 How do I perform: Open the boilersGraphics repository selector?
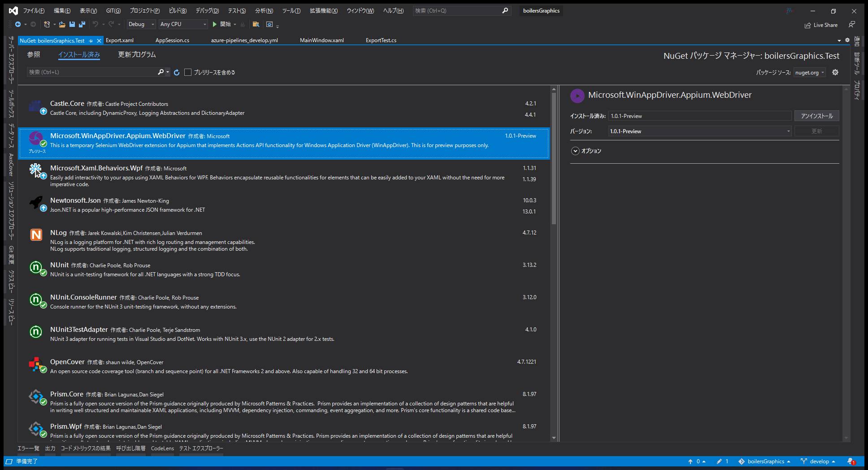point(764,461)
